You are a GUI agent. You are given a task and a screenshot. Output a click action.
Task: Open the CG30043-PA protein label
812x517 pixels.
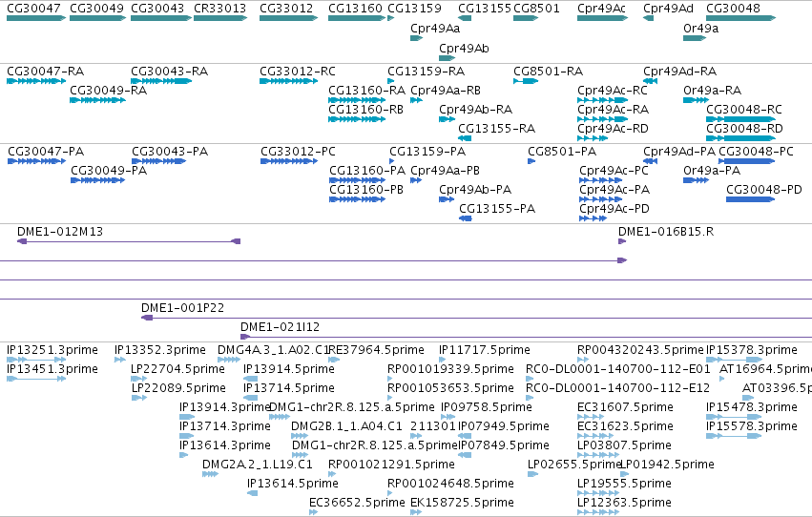pos(171,151)
